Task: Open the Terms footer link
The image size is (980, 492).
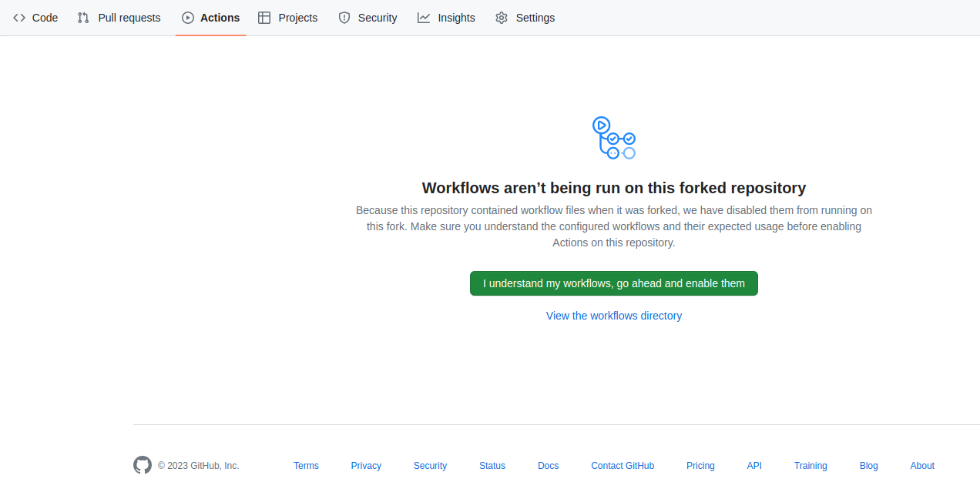Action: coord(306,466)
